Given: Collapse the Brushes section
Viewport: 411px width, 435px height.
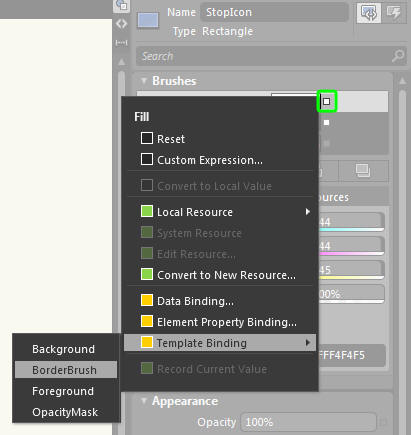Looking at the screenshot, I should 144,81.
